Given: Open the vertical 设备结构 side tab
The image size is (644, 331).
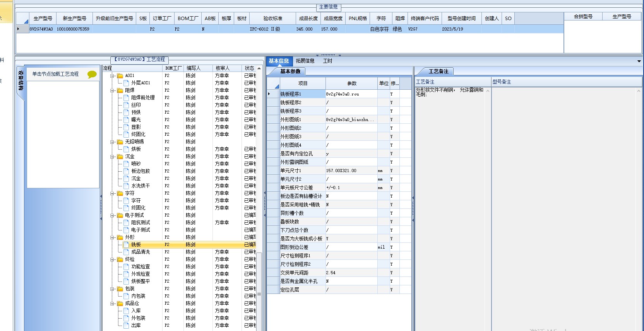Looking at the screenshot, I should coord(21,81).
